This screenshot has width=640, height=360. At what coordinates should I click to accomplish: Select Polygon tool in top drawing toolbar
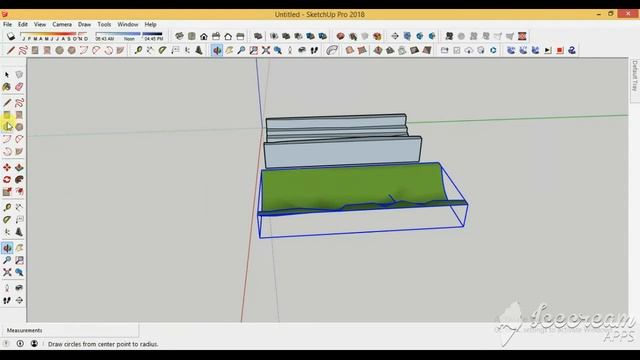[72, 50]
